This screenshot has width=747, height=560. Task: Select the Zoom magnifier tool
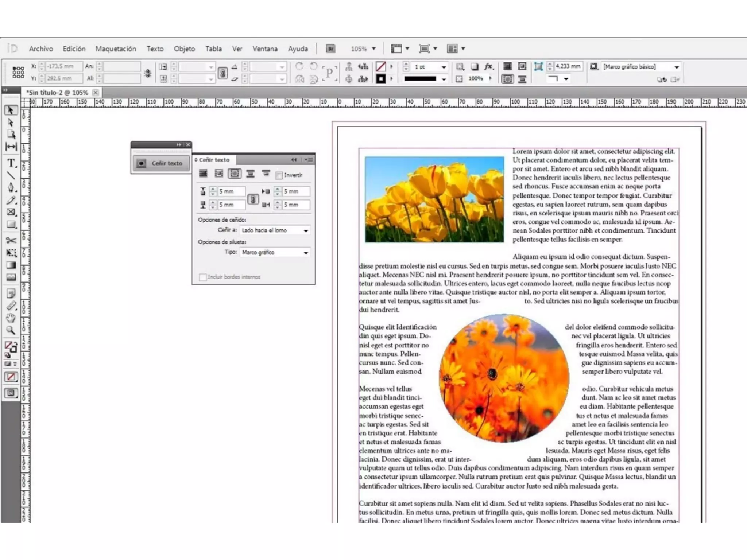(x=11, y=330)
